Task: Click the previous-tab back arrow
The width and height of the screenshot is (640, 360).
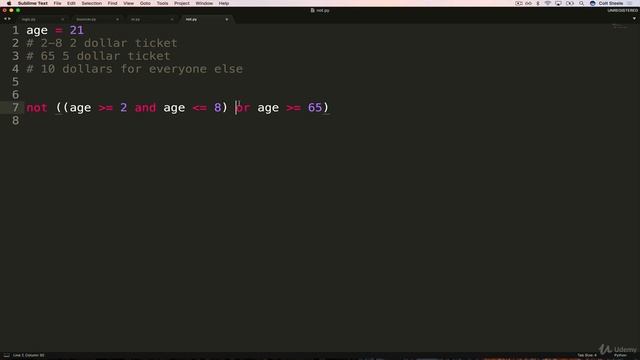Action: click(5, 19)
